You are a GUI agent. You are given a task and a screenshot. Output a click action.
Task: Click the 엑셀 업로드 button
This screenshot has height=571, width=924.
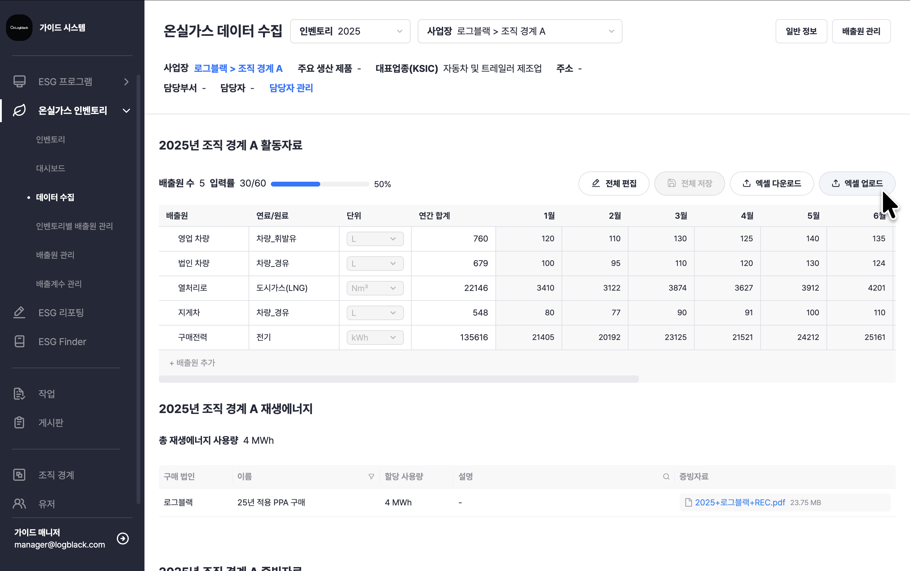[x=857, y=184]
